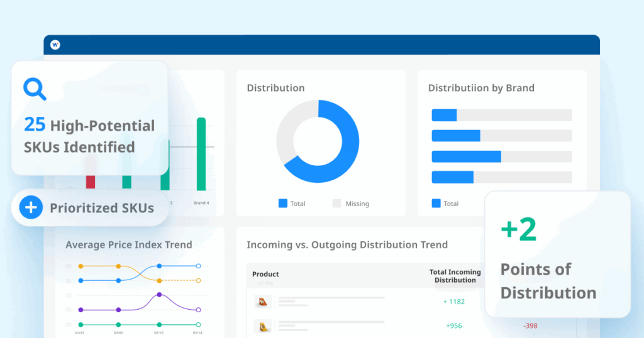Toggle the Total legend in Distribution chart
This screenshot has height=338, width=644.
(292, 204)
